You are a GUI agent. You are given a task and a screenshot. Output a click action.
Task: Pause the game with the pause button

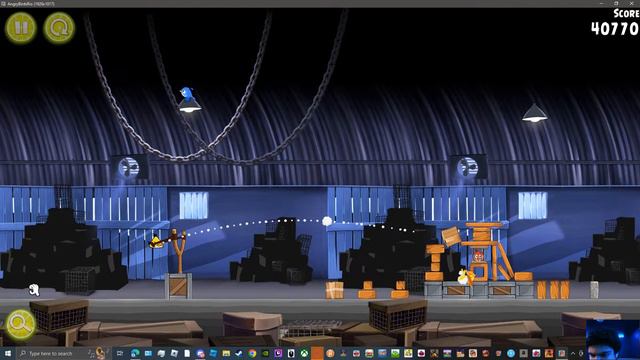[21, 28]
